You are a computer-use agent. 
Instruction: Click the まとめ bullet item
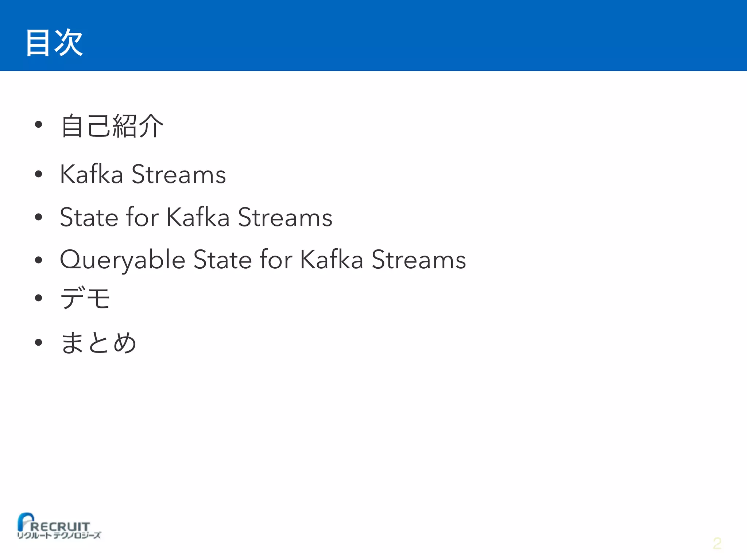98,342
